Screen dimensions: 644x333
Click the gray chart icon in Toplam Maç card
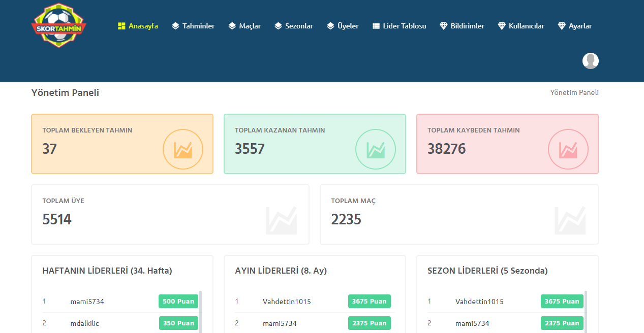[x=570, y=220]
